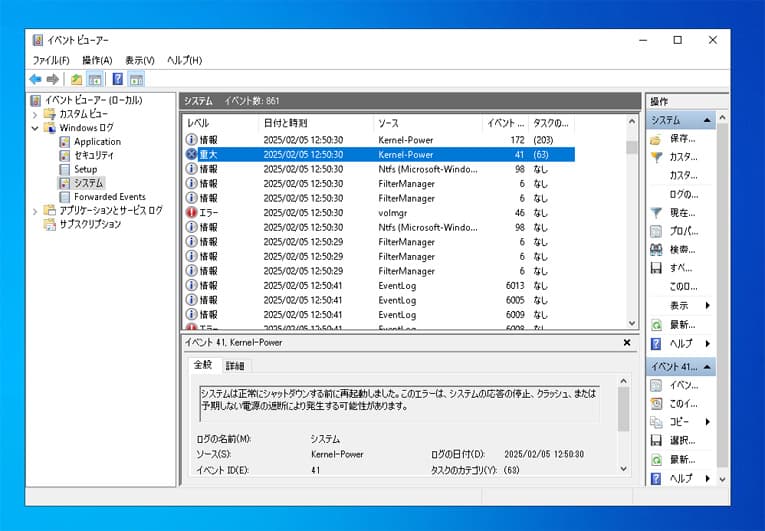Open the 操作(A) menu
The height and width of the screenshot is (531, 765).
(96, 60)
